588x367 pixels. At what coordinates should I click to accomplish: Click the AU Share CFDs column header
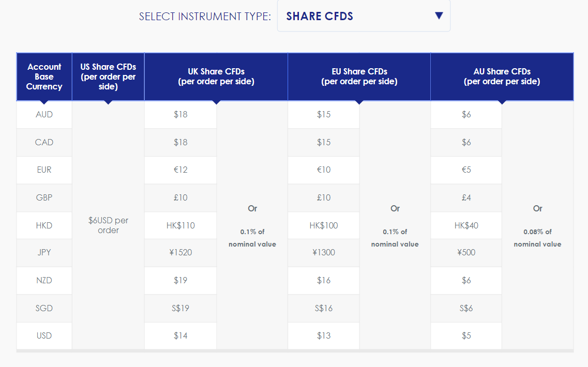click(502, 77)
